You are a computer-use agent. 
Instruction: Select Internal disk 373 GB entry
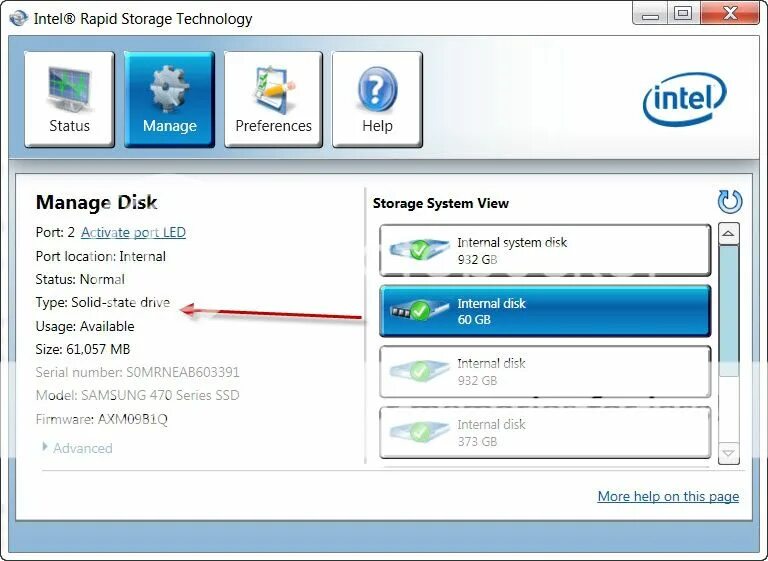point(545,433)
